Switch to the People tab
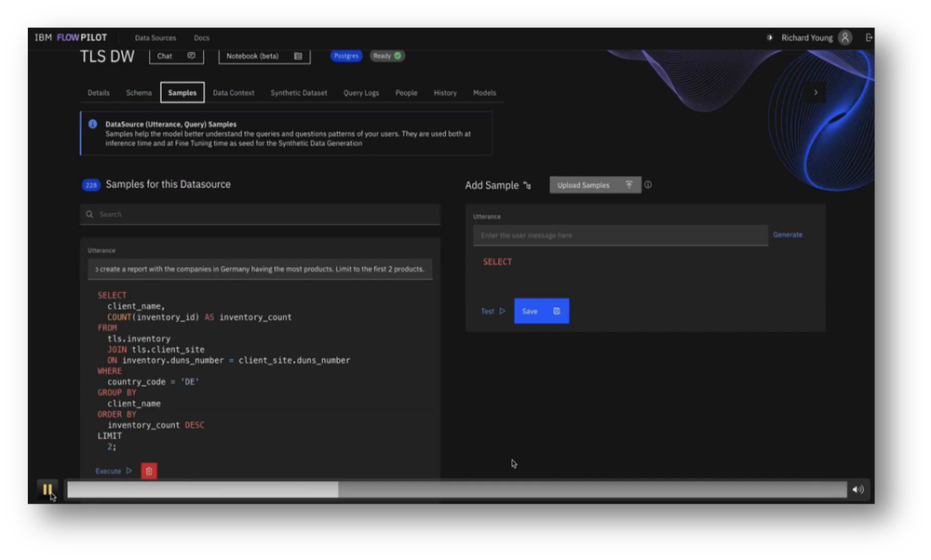The width and height of the screenshot is (931, 560). tap(406, 92)
